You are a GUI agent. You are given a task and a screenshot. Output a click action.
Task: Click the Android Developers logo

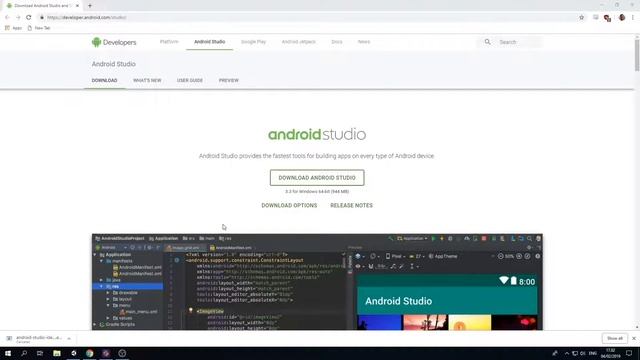tap(114, 42)
